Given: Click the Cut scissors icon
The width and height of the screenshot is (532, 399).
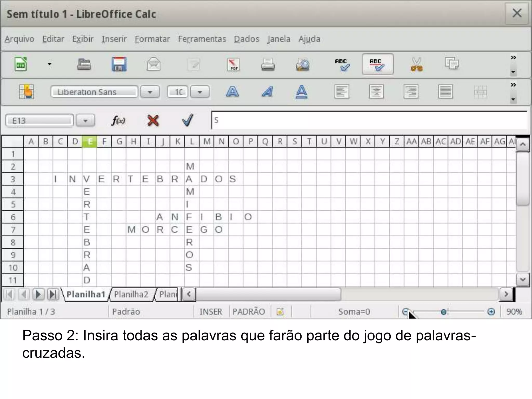Looking at the screenshot, I should coord(416,64).
